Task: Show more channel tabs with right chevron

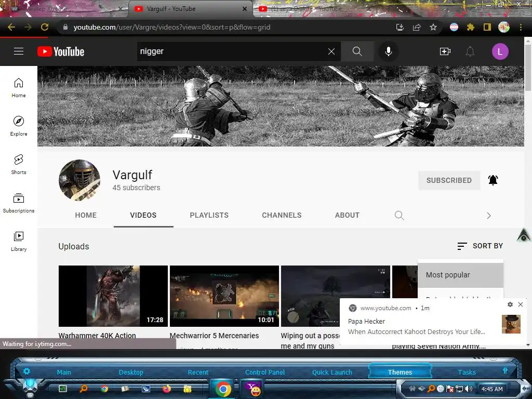Action: click(x=488, y=216)
